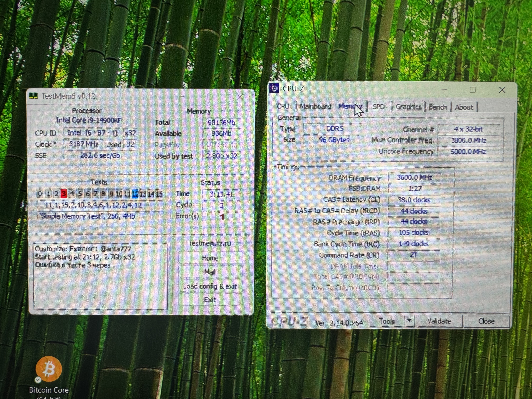Open the Mainboard tab in CPU-Z

315,106
